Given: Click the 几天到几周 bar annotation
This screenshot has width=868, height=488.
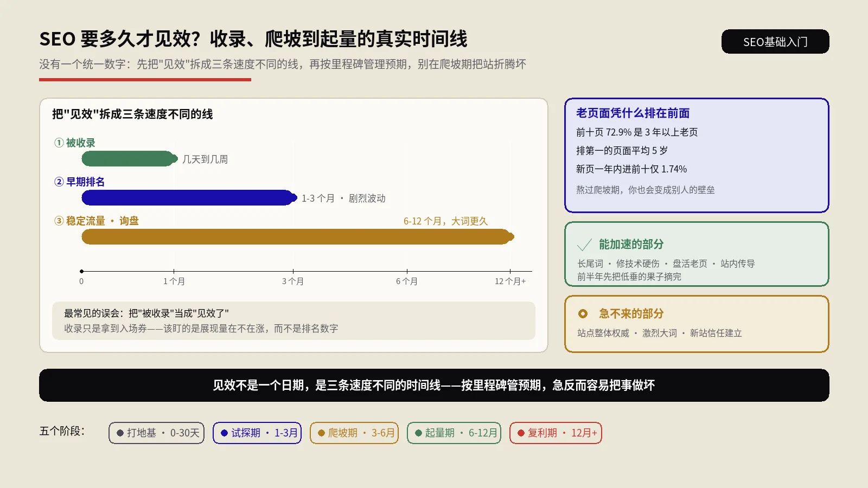Looking at the screenshot, I should [x=205, y=159].
